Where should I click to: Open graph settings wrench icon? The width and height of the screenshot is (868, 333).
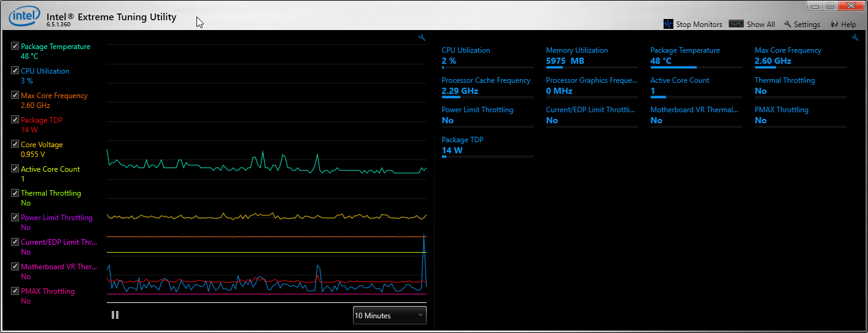click(x=422, y=38)
